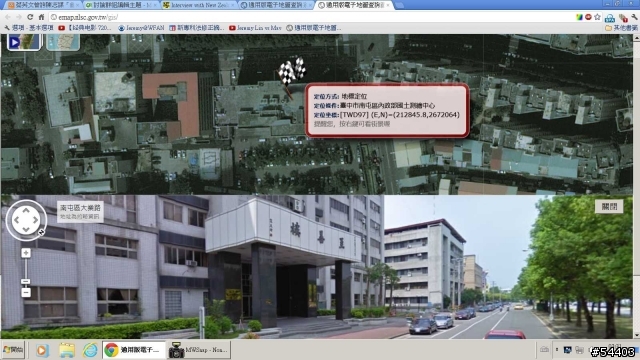Screen dimensions: 640x360
Task: Click the page scrollbar down arrow
Action: click(636, 335)
